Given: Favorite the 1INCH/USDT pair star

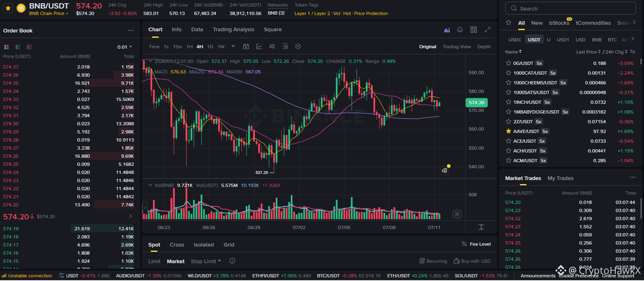Looking at the screenshot, I should tap(509, 102).
